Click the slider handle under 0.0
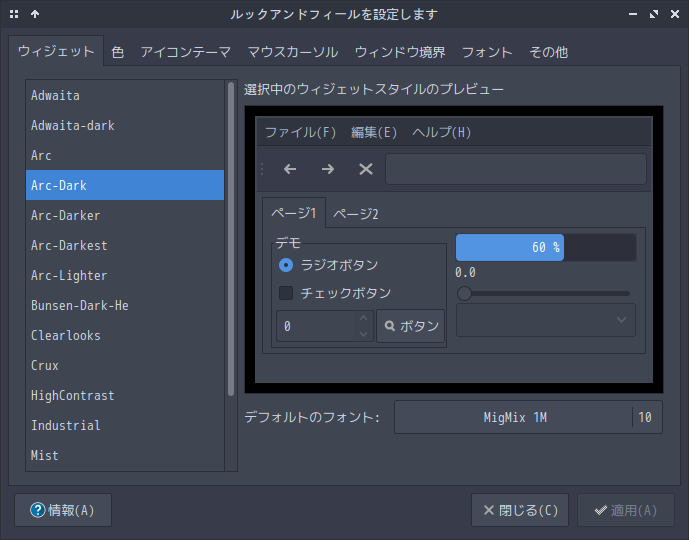This screenshot has width=689, height=540. (x=464, y=293)
